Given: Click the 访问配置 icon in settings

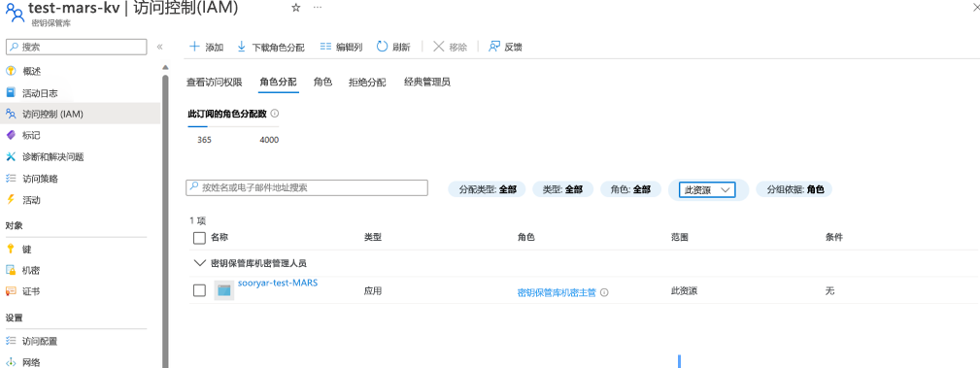Looking at the screenshot, I should coord(11,341).
